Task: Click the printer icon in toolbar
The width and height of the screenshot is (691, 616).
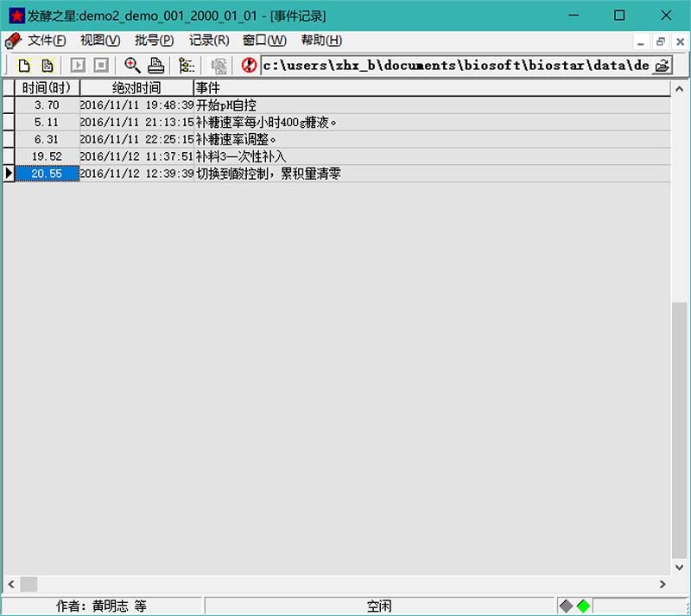Action: tap(155, 65)
